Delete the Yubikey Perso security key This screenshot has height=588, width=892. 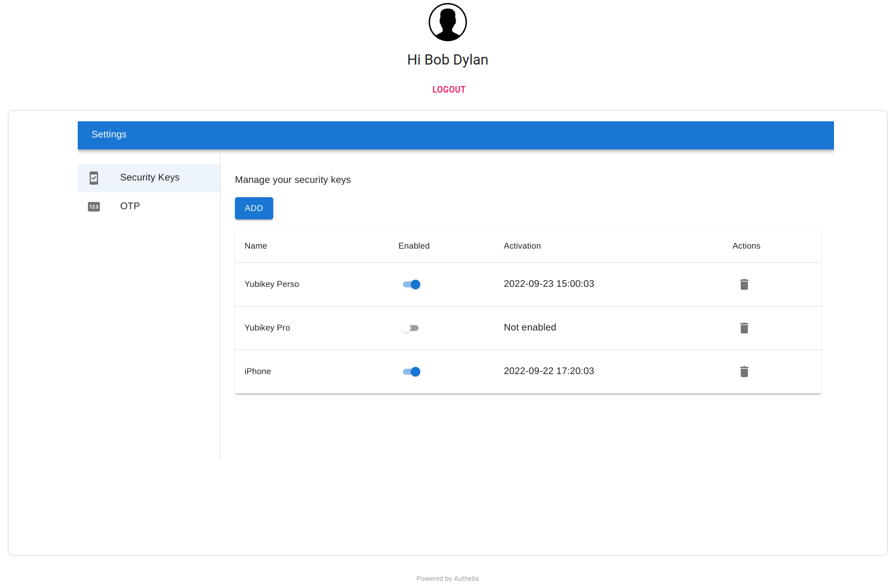tap(744, 284)
